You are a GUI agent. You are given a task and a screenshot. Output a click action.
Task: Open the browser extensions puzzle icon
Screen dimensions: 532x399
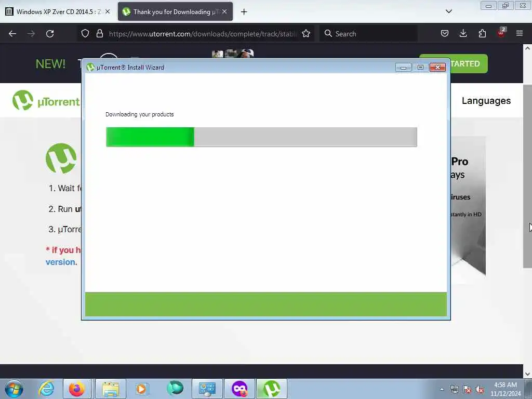(482, 33)
